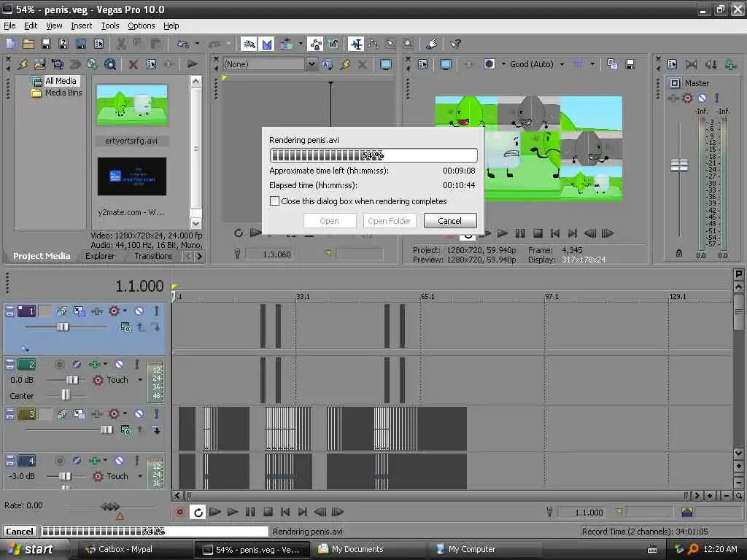The image size is (747, 560).
Task: Open the Insert menu
Action: click(x=82, y=26)
